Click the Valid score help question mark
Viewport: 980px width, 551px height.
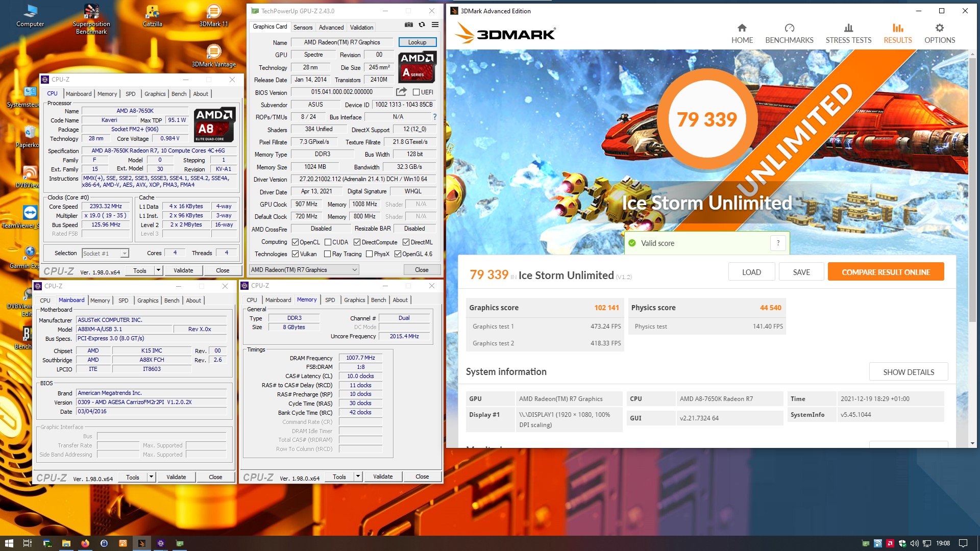[778, 243]
